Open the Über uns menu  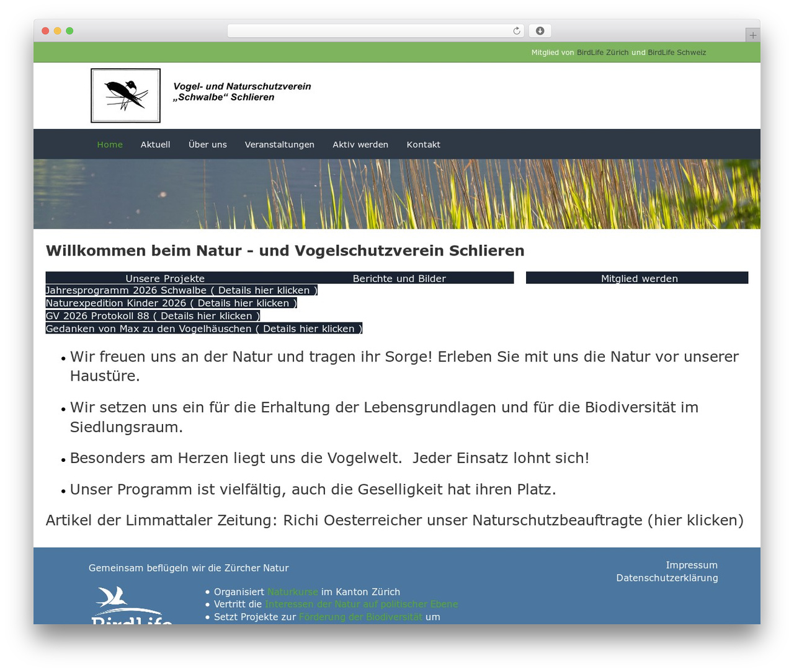tap(208, 144)
